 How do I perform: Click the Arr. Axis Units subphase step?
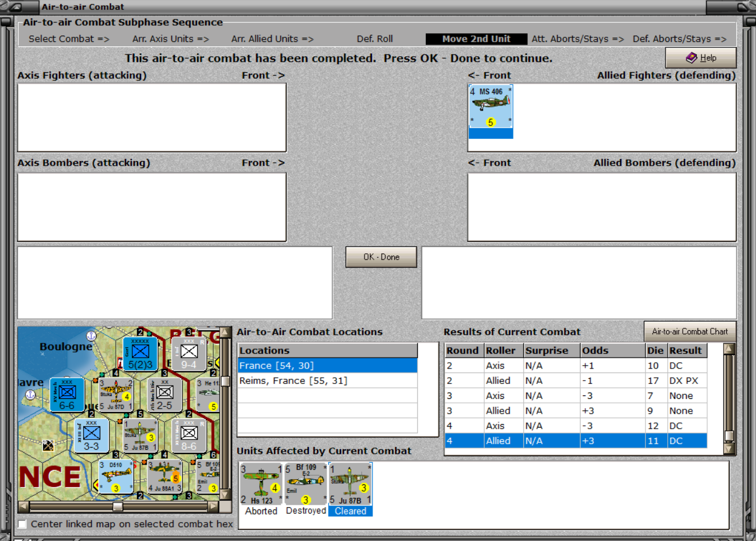point(171,39)
